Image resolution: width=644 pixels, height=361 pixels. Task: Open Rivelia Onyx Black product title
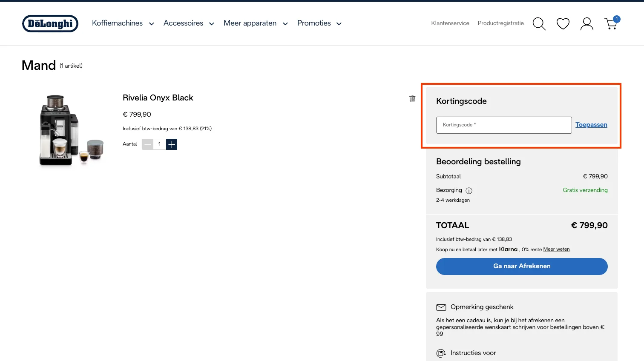pos(158,98)
